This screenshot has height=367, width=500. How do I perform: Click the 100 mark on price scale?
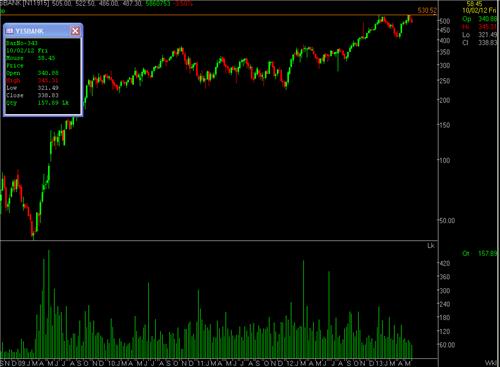445,160
